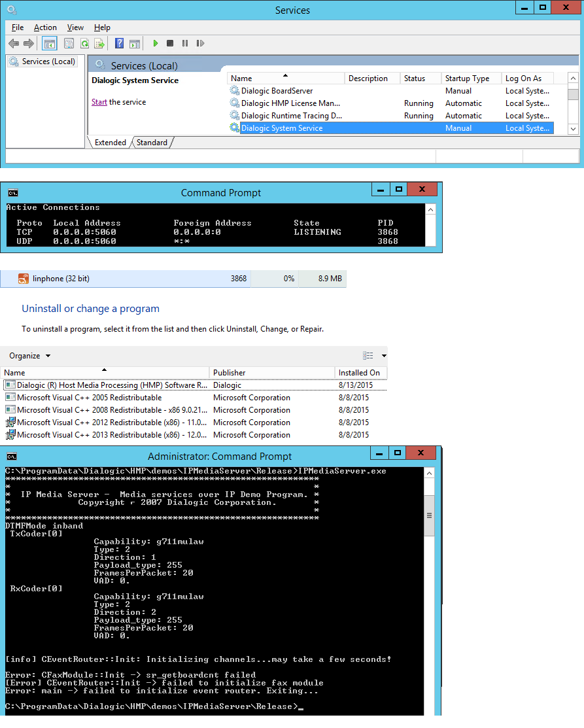The image size is (584, 728).
Task: Click the Export List toolbar icon
Action: click(x=99, y=44)
